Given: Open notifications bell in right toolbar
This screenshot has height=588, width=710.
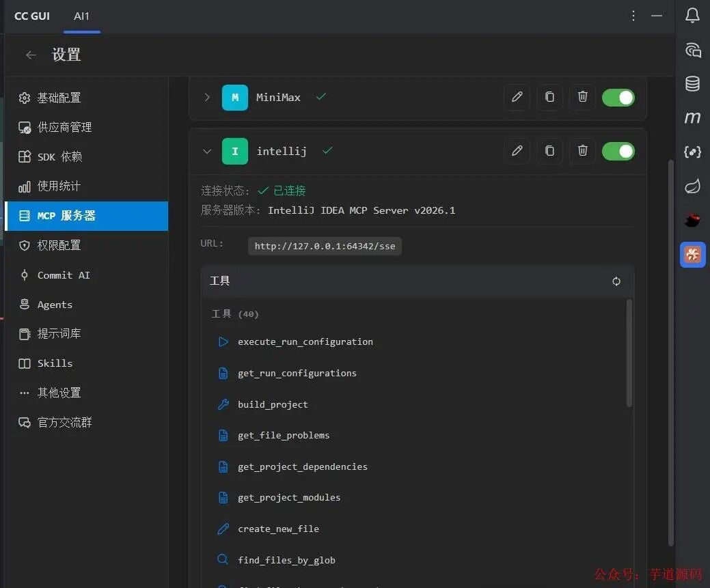Looking at the screenshot, I should [692, 16].
